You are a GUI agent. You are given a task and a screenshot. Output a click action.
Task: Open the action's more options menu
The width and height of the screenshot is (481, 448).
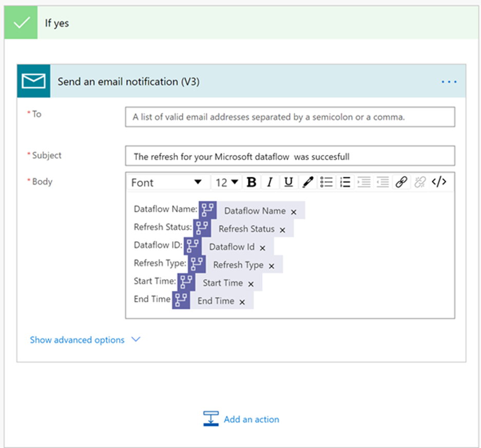[x=449, y=81]
